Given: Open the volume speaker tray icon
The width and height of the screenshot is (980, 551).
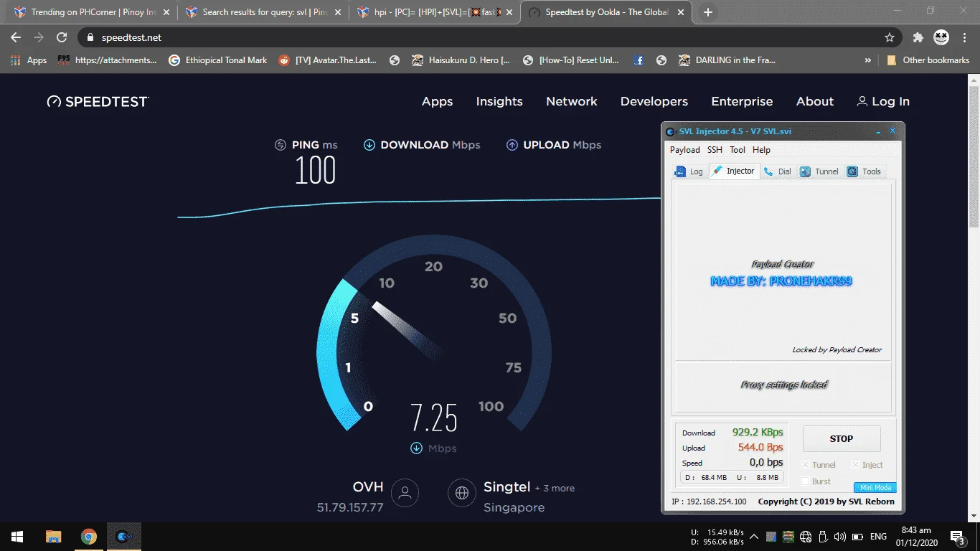Looking at the screenshot, I should [840, 537].
